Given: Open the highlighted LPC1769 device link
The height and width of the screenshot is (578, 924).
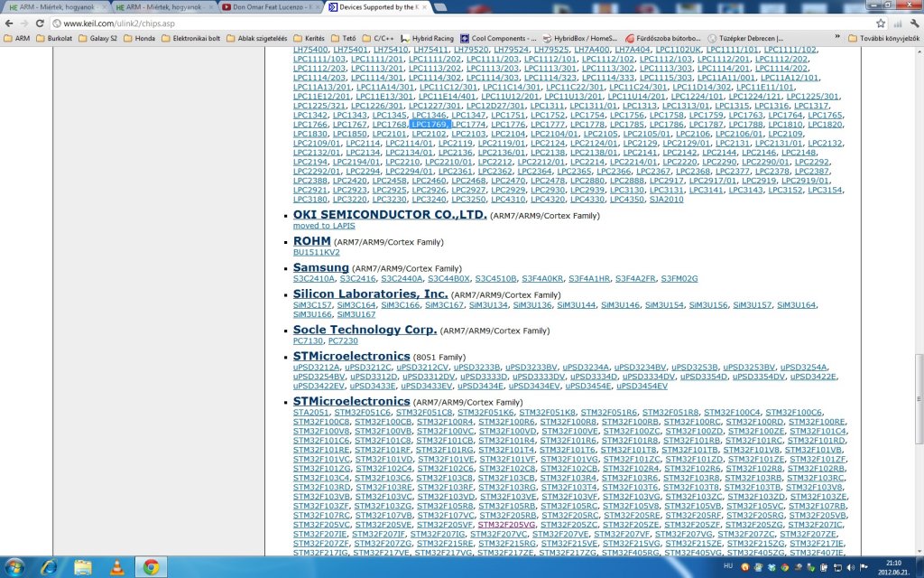Looking at the screenshot, I should (429, 125).
